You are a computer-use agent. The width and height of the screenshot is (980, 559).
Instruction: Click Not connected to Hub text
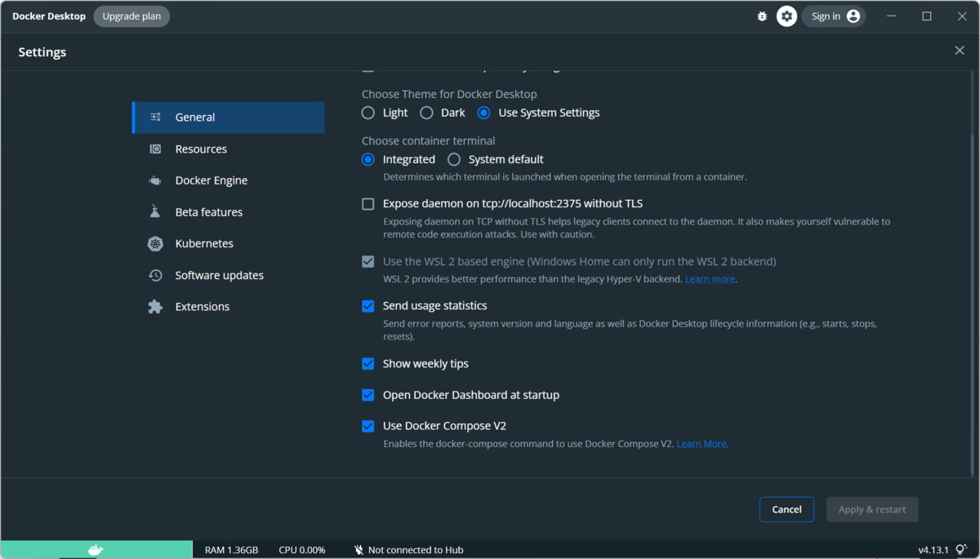click(416, 550)
